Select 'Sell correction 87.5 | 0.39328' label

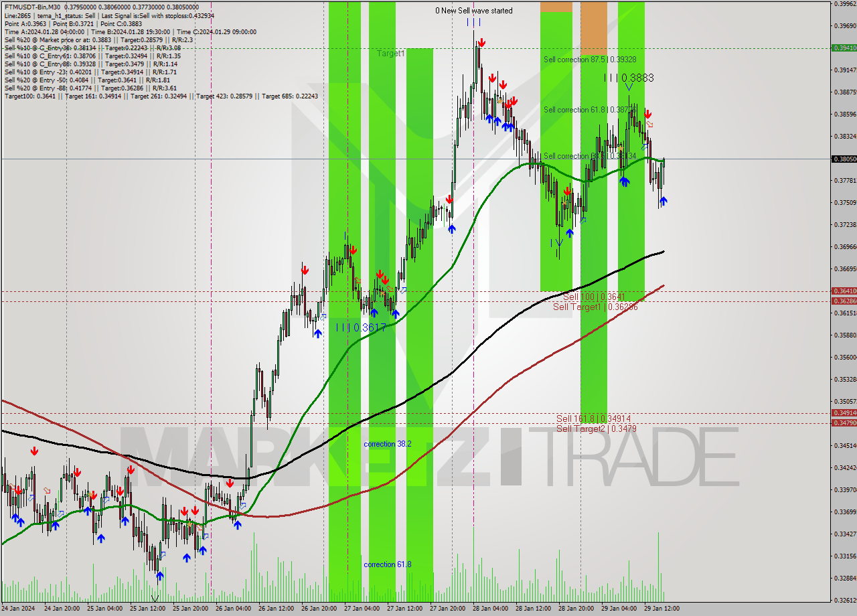(x=590, y=60)
